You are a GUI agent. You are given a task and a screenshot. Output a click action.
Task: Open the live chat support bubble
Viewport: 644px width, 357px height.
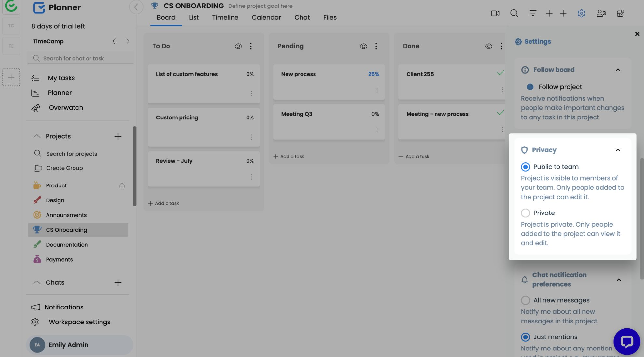pos(626,341)
